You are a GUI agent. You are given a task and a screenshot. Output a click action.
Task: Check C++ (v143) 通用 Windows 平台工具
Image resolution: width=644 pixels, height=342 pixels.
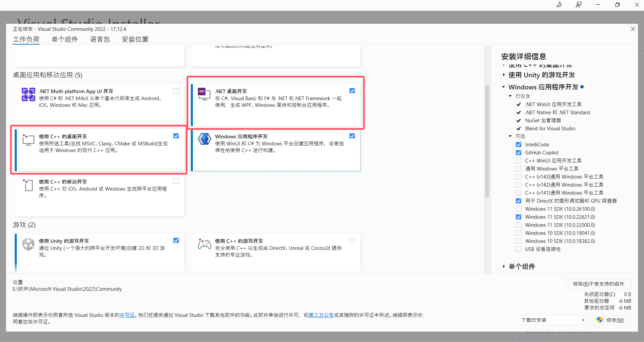[x=519, y=177]
